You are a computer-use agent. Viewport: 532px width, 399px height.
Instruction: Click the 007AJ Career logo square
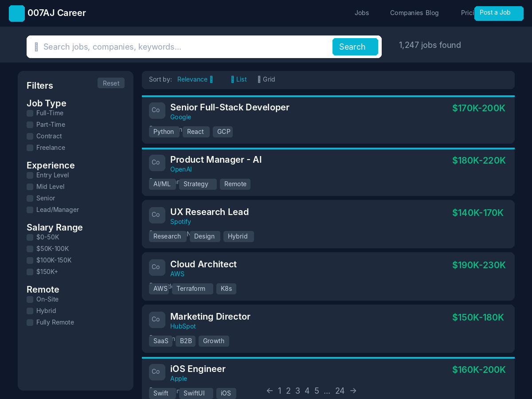(17, 13)
